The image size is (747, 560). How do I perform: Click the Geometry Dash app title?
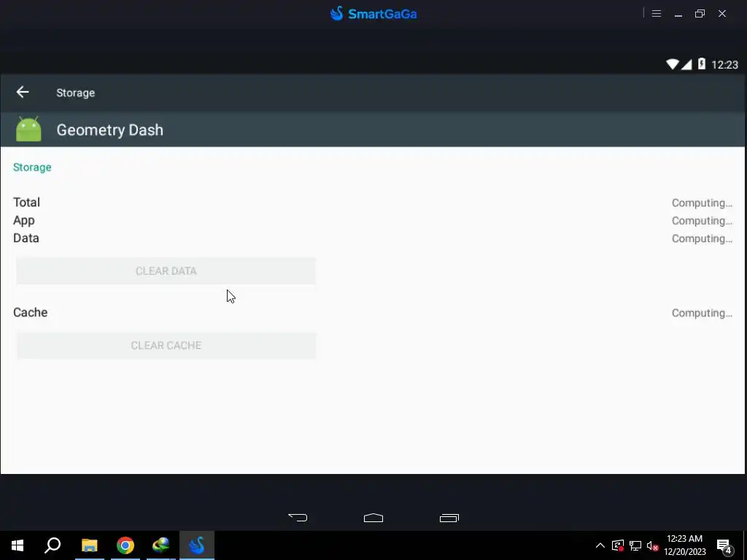point(109,130)
